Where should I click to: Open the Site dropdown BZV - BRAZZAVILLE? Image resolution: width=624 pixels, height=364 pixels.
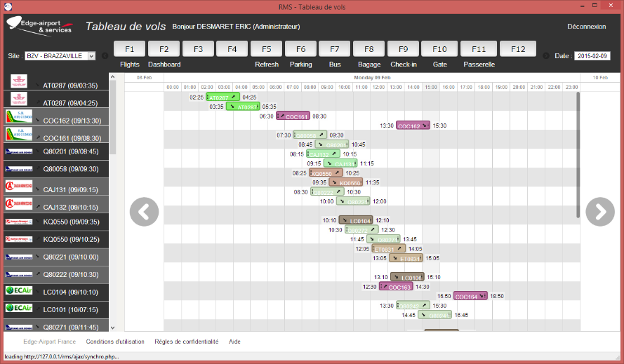click(60, 56)
